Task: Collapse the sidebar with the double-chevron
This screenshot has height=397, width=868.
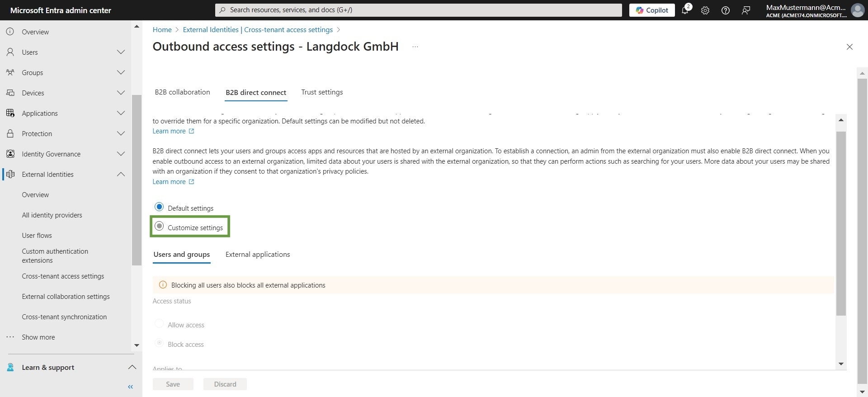Action: point(130,387)
